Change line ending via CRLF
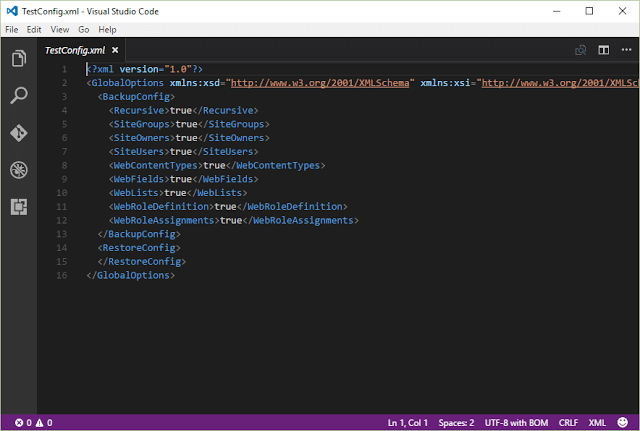640x431 pixels. point(568,423)
